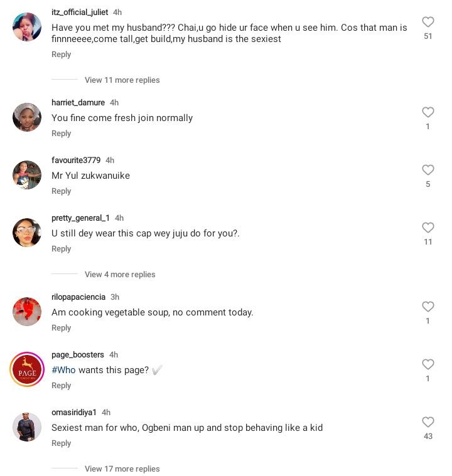Screen dimensions: 452x476
Task: Reply to favourite3779's comment
Action: [61, 191]
